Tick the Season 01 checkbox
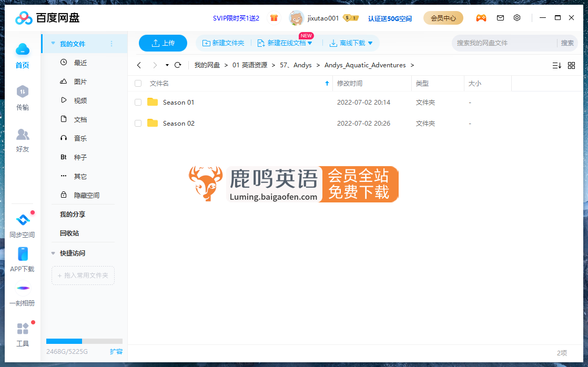Screen dimensions: 588x367 [x=138, y=102]
